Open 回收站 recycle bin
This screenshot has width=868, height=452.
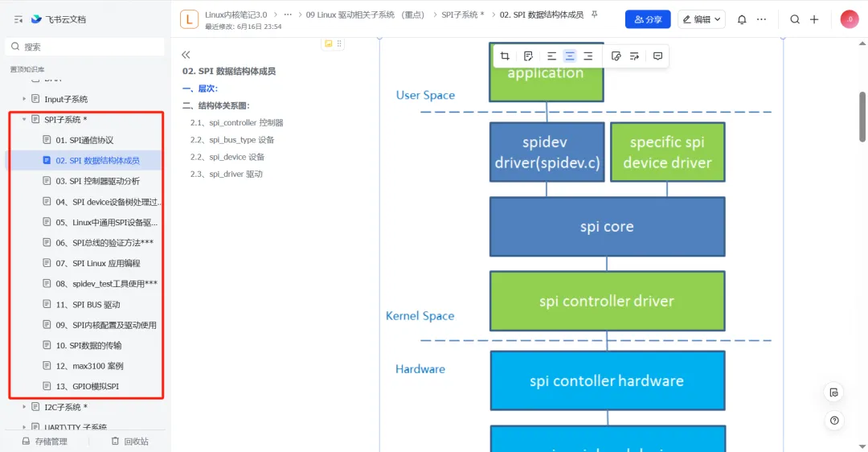coord(130,442)
